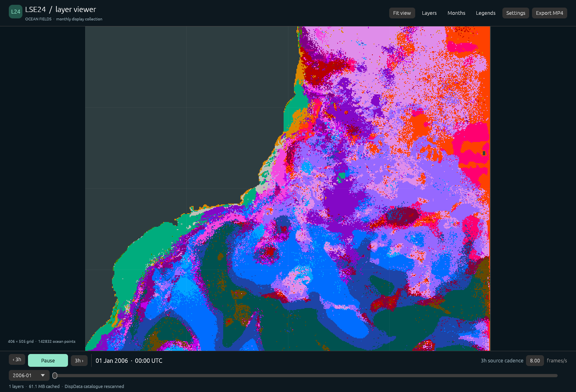The image size is (576, 392).
Task: Click Export MP4 button
Action: (x=550, y=13)
